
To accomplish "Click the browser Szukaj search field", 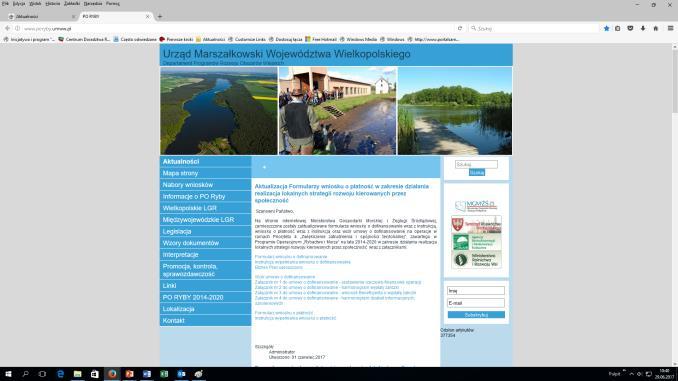I will [534, 29].
